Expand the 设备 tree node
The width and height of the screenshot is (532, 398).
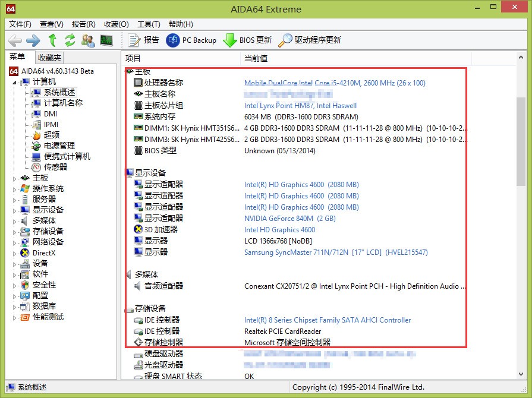pyautogui.click(x=15, y=264)
